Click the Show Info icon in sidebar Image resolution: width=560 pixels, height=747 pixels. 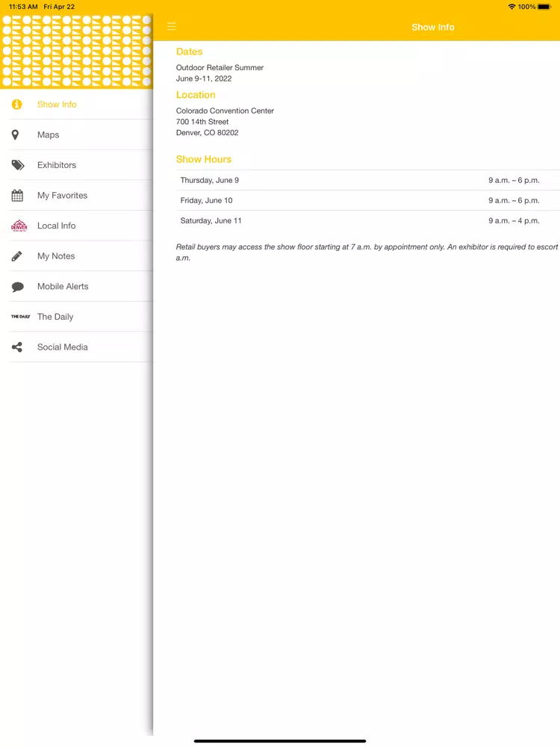(x=16, y=105)
